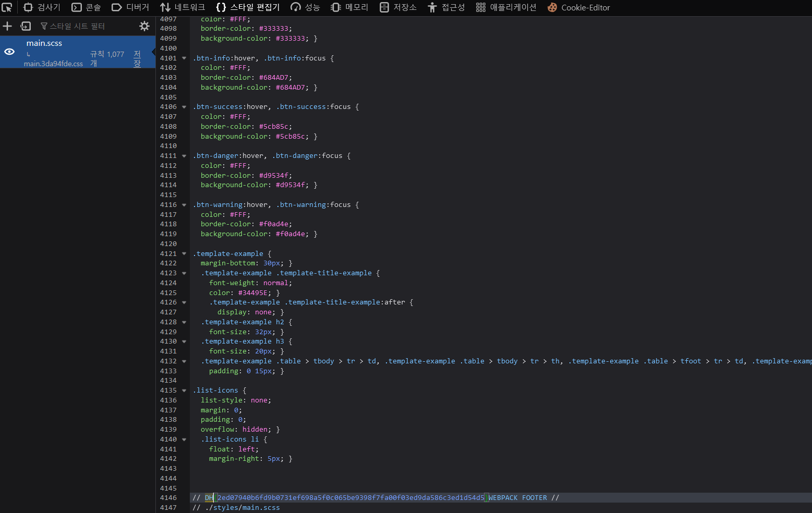Viewport: 812px width, 513px height.
Task: Click the 'display: none' declaration
Action: point(246,312)
